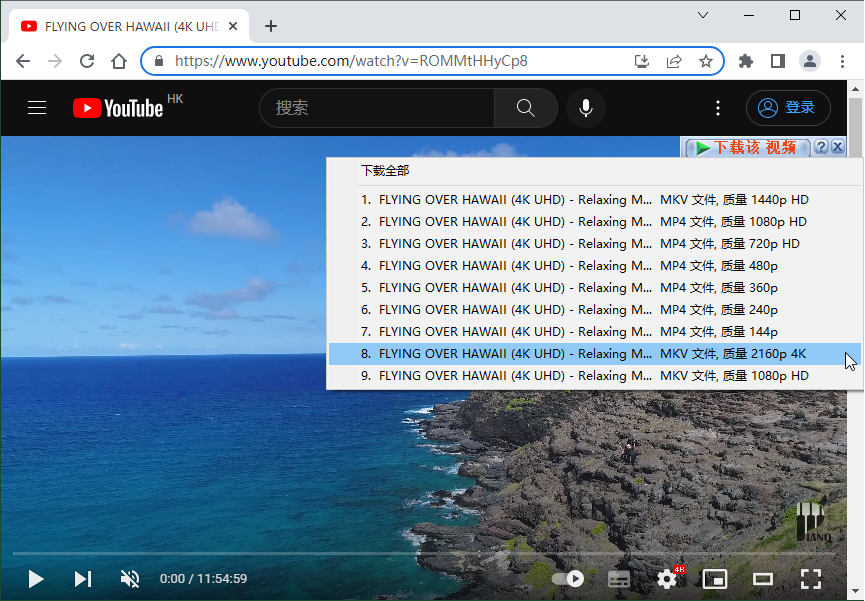865x601 pixels.
Task: Open the player settings gear
Action: pos(667,579)
